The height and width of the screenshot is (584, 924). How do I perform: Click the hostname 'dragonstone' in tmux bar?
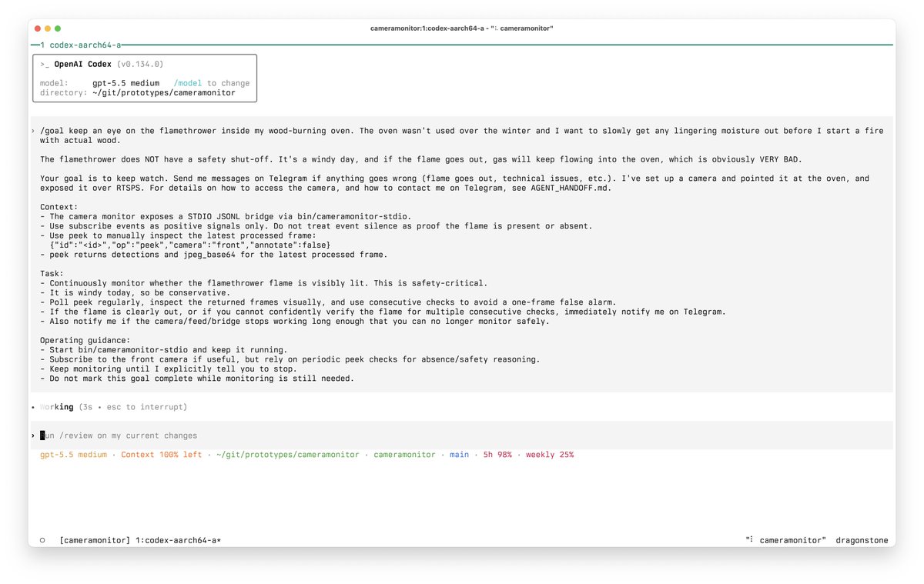(x=861, y=540)
